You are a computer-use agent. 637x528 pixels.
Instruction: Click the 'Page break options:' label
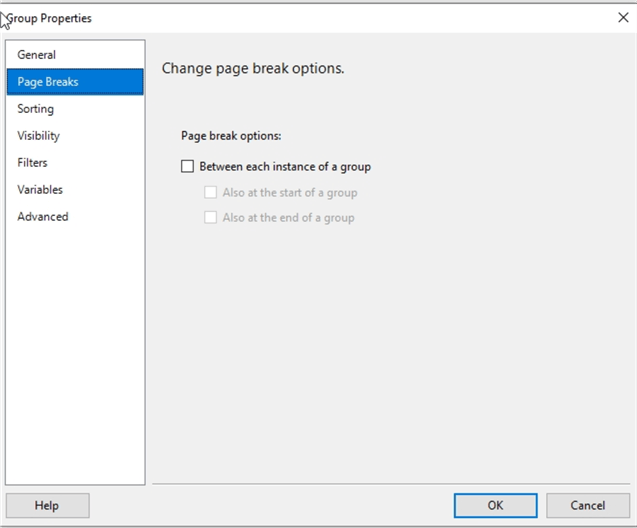(231, 136)
